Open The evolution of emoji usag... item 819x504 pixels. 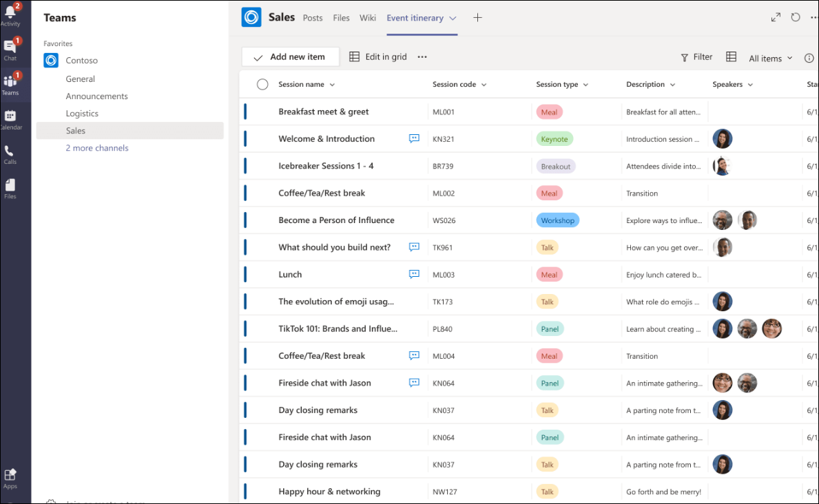(336, 302)
